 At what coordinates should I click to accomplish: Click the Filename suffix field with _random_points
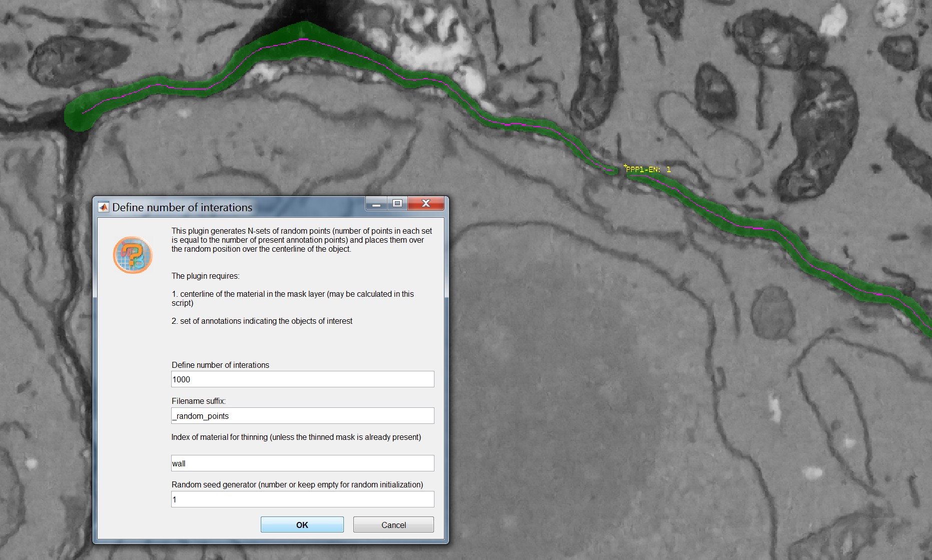[x=302, y=416]
